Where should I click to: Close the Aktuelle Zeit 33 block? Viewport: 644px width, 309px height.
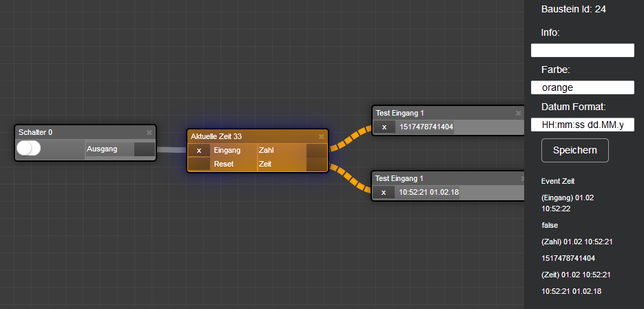(321, 136)
